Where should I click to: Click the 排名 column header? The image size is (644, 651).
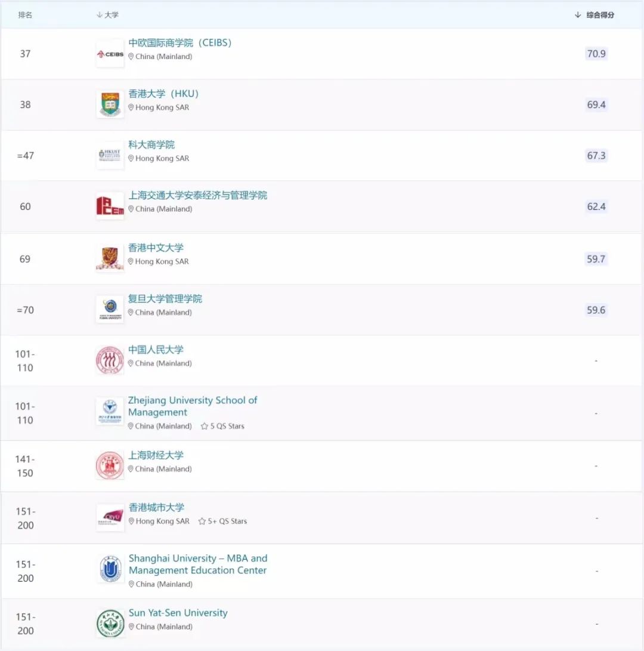point(25,15)
